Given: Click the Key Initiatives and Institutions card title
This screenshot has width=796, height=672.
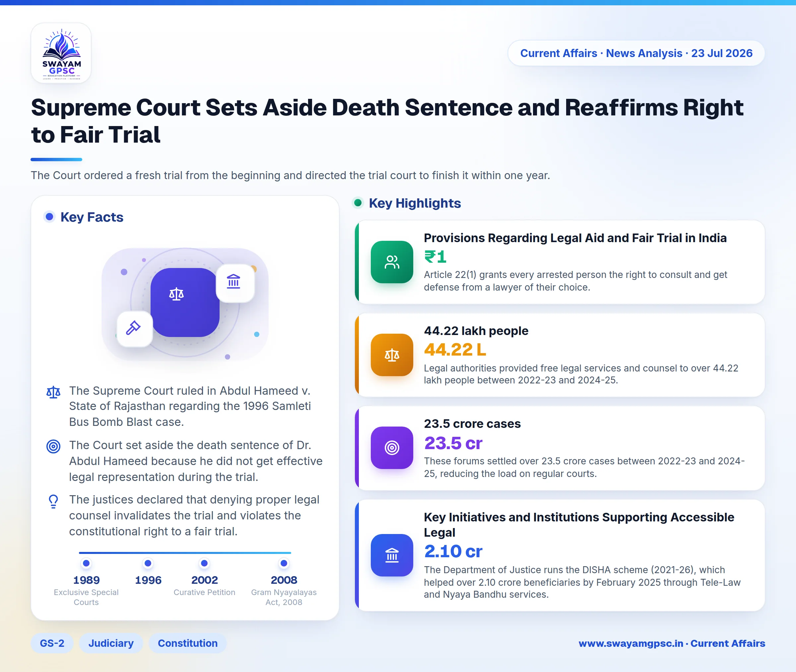Looking at the screenshot, I should pyautogui.click(x=579, y=525).
